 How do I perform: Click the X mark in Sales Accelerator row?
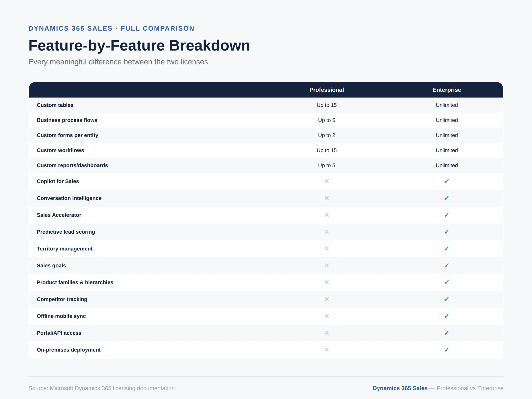tap(326, 215)
